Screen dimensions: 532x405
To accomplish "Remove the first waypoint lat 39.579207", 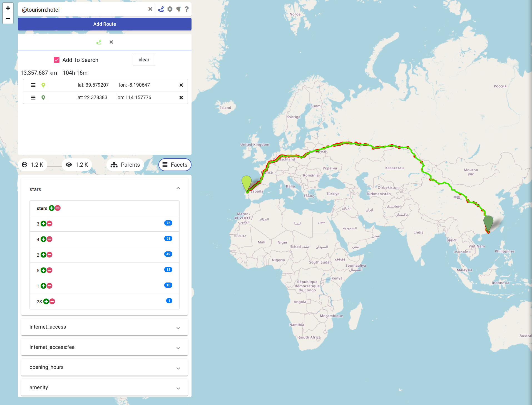I will pyautogui.click(x=181, y=85).
